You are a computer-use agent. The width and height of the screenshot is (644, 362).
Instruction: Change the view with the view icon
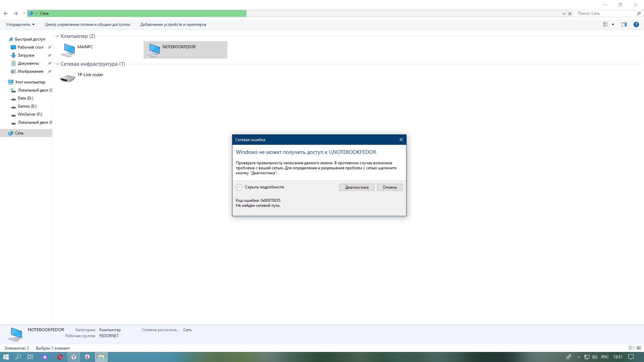[x=605, y=24]
